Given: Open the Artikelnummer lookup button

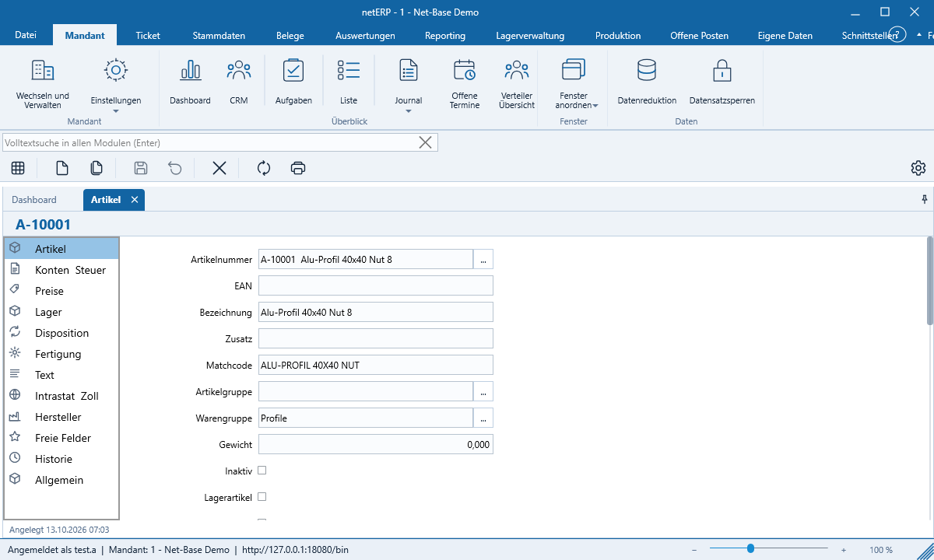Looking at the screenshot, I should point(483,259).
